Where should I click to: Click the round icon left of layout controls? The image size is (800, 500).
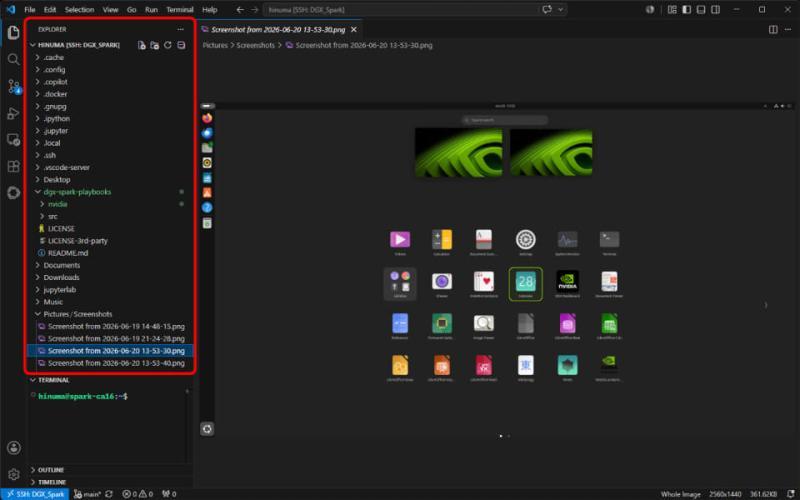coord(650,10)
